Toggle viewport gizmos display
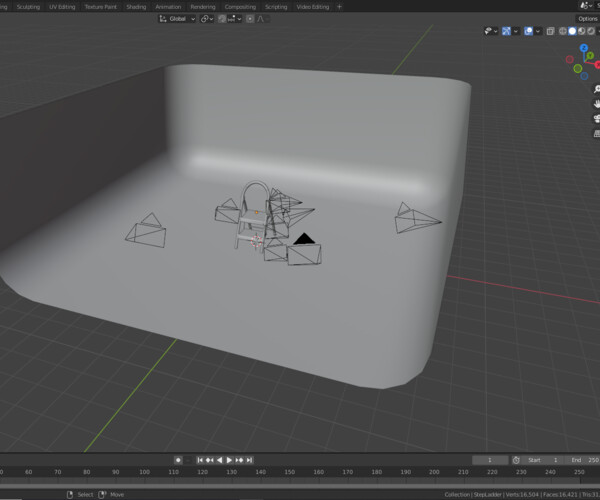Image resolution: width=600 pixels, height=500 pixels. (x=506, y=31)
